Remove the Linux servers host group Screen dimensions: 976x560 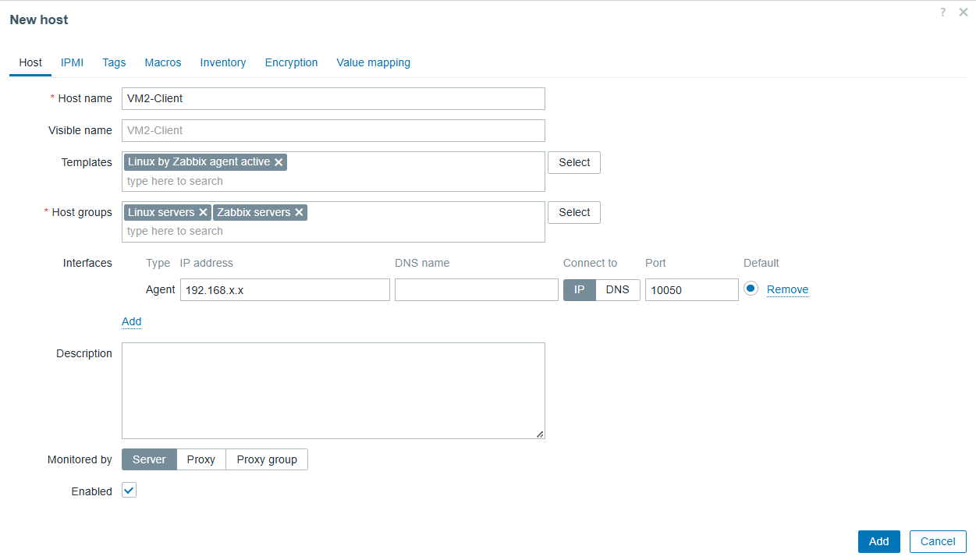pos(203,212)
